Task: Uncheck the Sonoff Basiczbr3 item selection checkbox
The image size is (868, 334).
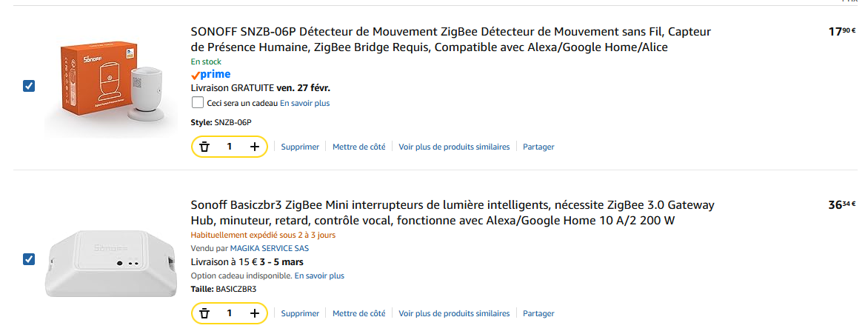Action: pyautogui.click(x=29, y=259)
